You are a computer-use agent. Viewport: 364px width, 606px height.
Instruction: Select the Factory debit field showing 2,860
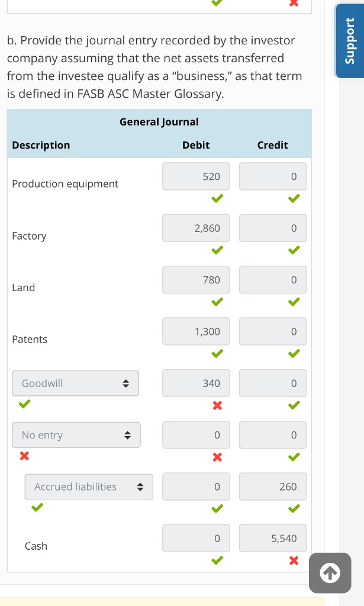pos(196,228)
